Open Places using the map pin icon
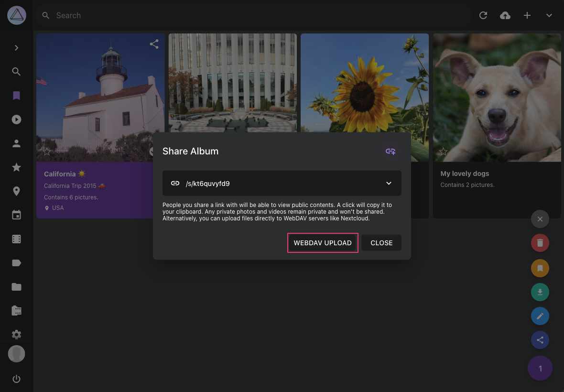Image resolution: width=564 pixels, height=392 pixels. (x=16, y=191)
